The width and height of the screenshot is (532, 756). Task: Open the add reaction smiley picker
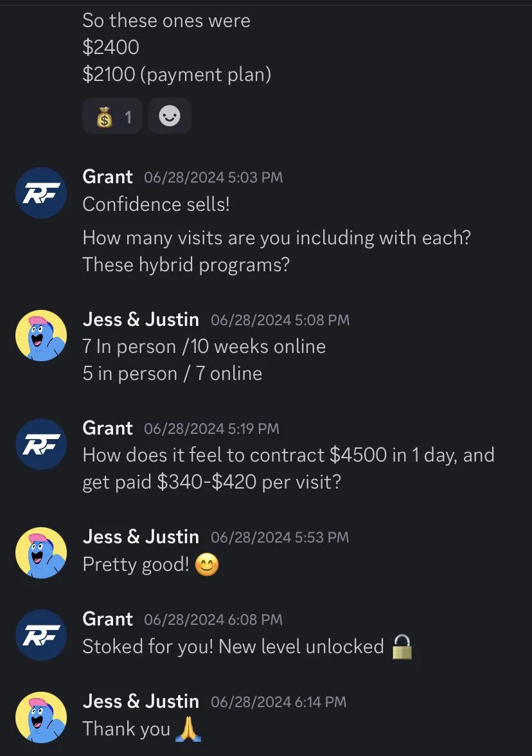click(170, 116)
